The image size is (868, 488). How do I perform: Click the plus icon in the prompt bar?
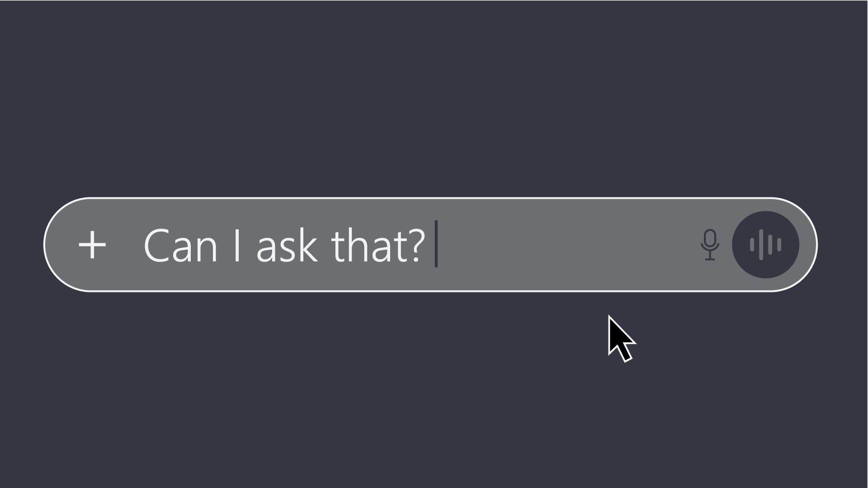tap(92, 245)
